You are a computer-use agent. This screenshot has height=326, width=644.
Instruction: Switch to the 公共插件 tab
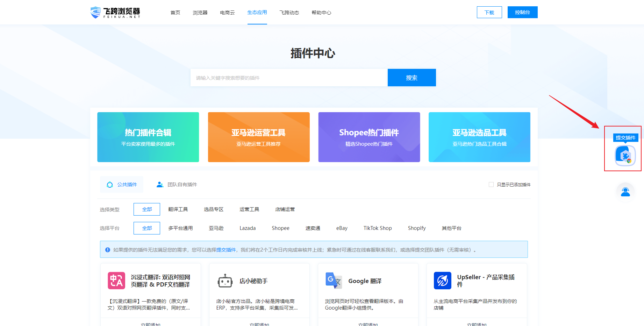tap(122, 184)
